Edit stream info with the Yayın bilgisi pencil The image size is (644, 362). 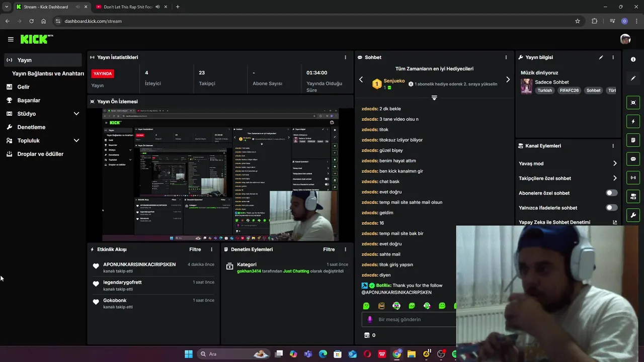point(601,57)
